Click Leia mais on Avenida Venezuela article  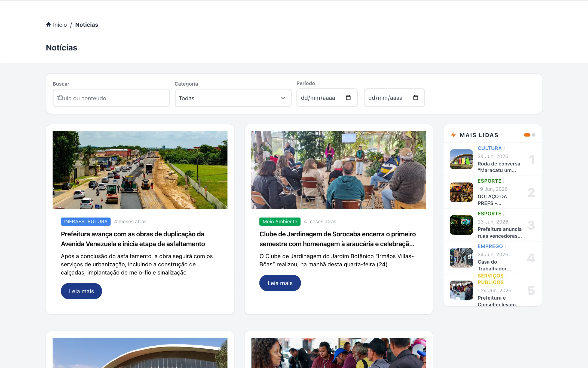pyautogui.click(x=81, y=291)
